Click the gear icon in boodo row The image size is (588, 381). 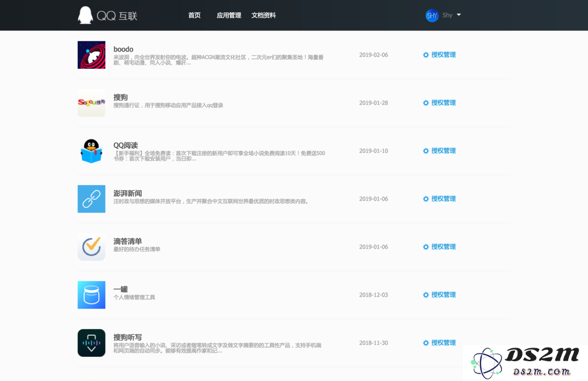[x=426, y=55]
